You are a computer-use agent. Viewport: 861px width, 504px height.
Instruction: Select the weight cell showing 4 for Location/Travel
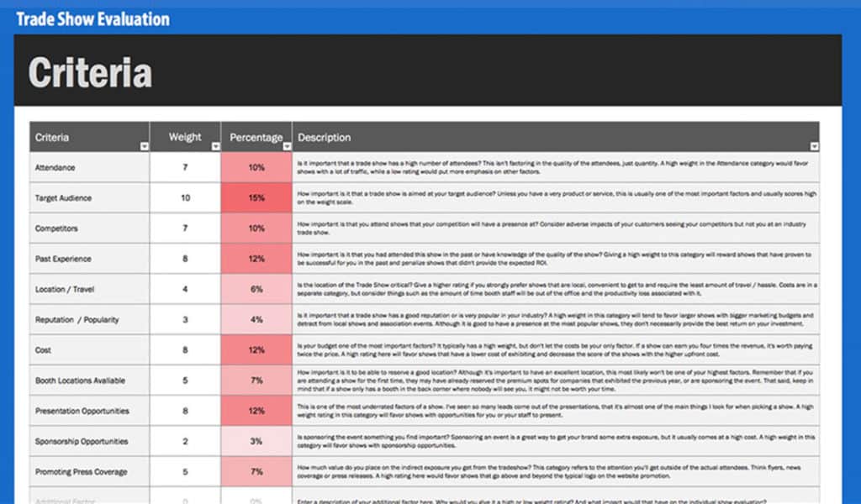point(185,289)
